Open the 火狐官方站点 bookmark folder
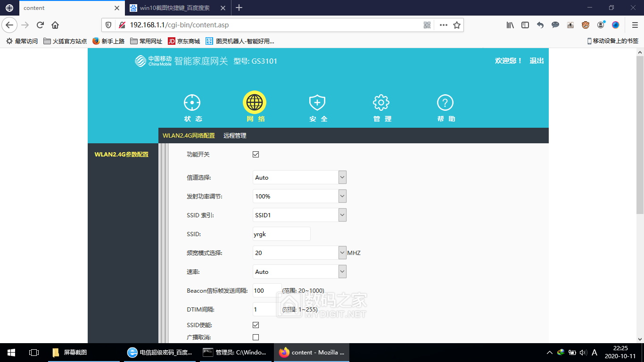The width and height of the screenshot is (644, 362). 65,41
